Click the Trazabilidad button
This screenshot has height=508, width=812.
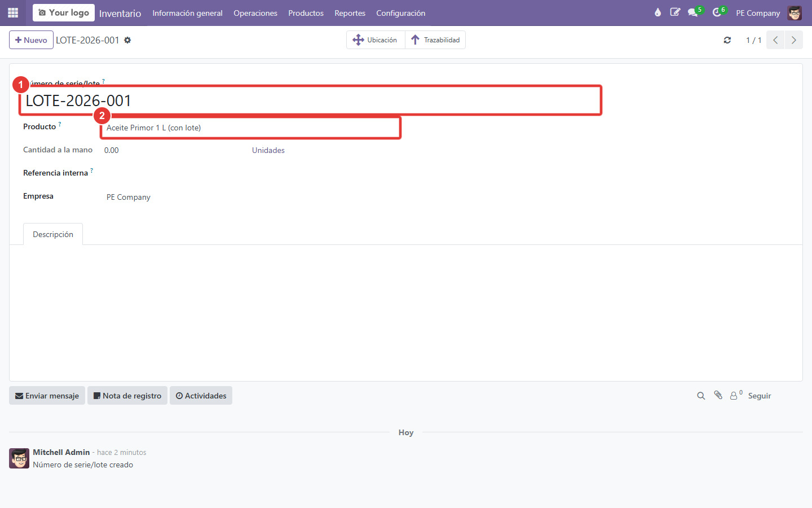tap(435, 40)
